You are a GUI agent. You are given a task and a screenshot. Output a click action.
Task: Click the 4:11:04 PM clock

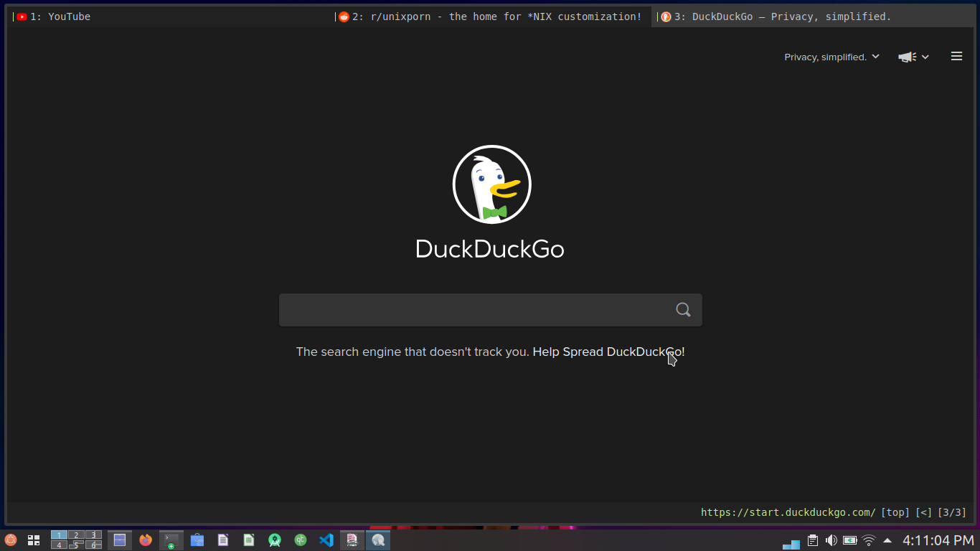click(x=938, y=540)
